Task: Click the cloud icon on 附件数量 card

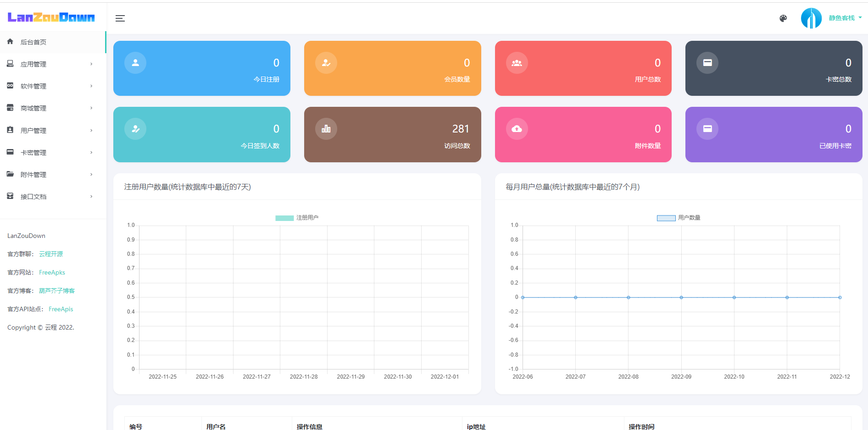Action: (x=516, y=128)
